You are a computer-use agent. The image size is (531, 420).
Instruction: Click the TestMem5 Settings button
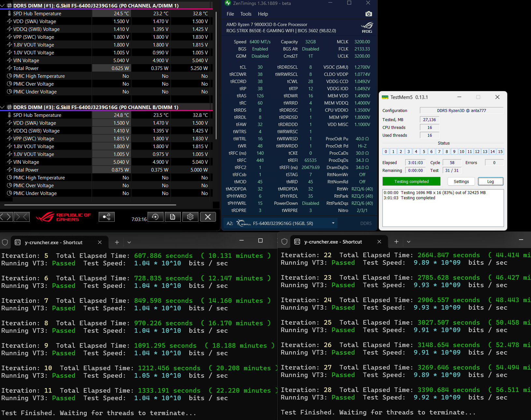[461, 182]
